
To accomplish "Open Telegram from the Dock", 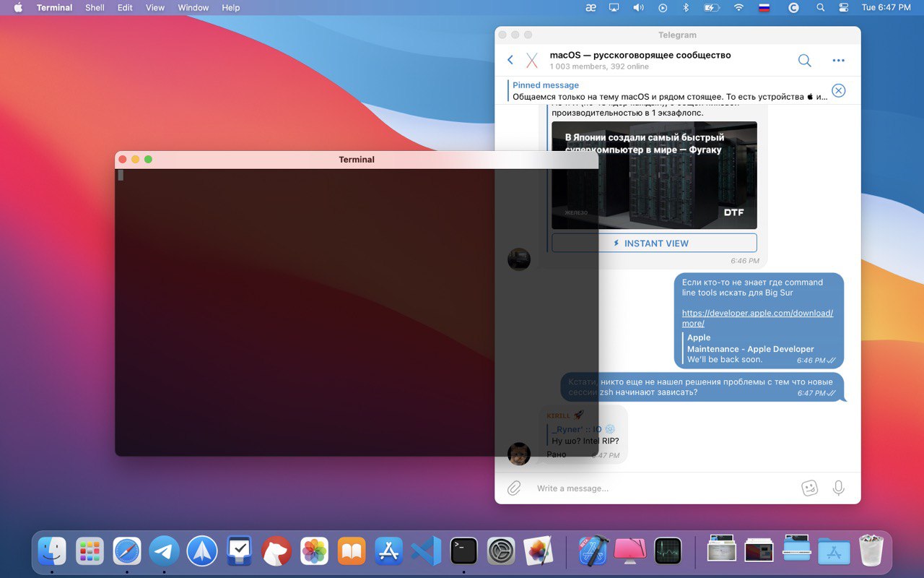I will pos(164,551).
